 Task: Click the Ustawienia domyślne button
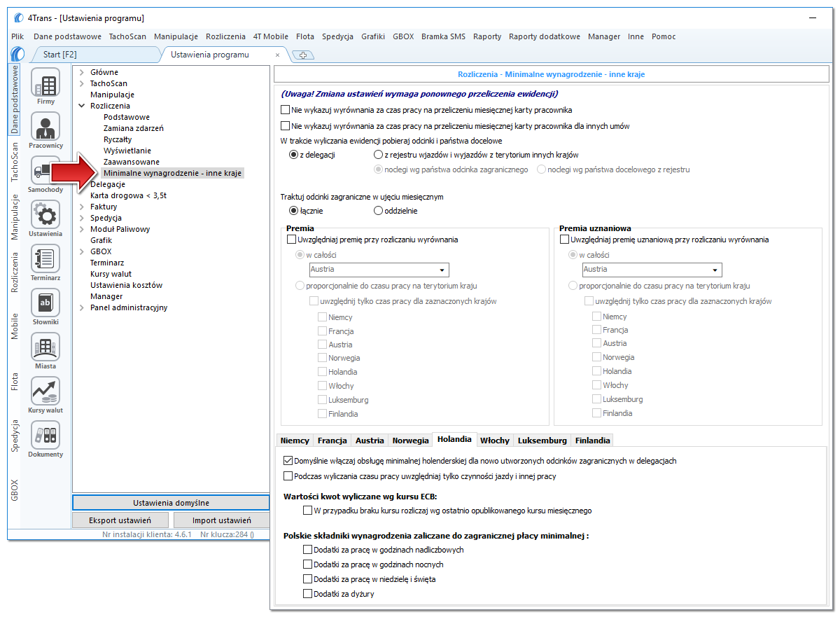tap(171, 503)
